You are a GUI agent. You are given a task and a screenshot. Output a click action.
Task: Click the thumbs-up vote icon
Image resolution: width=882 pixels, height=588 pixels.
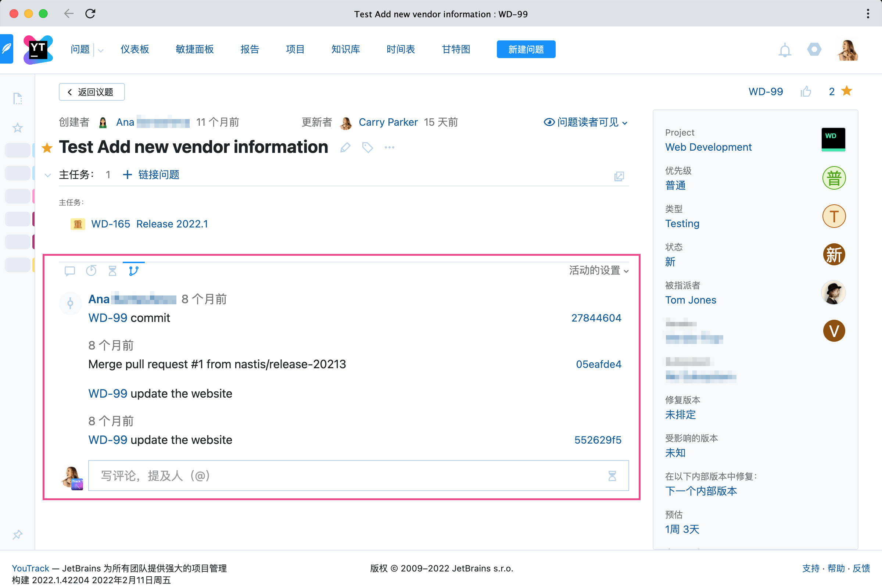click(x=806, y=92)
